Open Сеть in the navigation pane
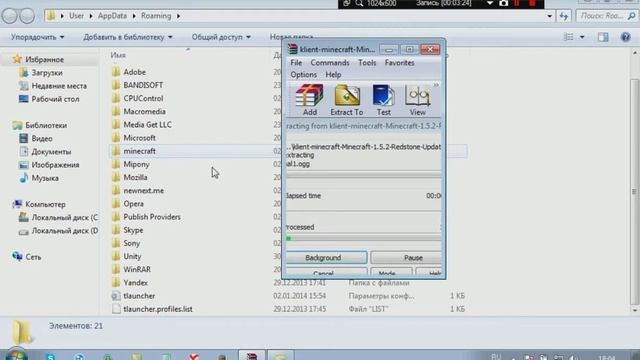Viewport: 640px width, 360px height. click(33, 257)
